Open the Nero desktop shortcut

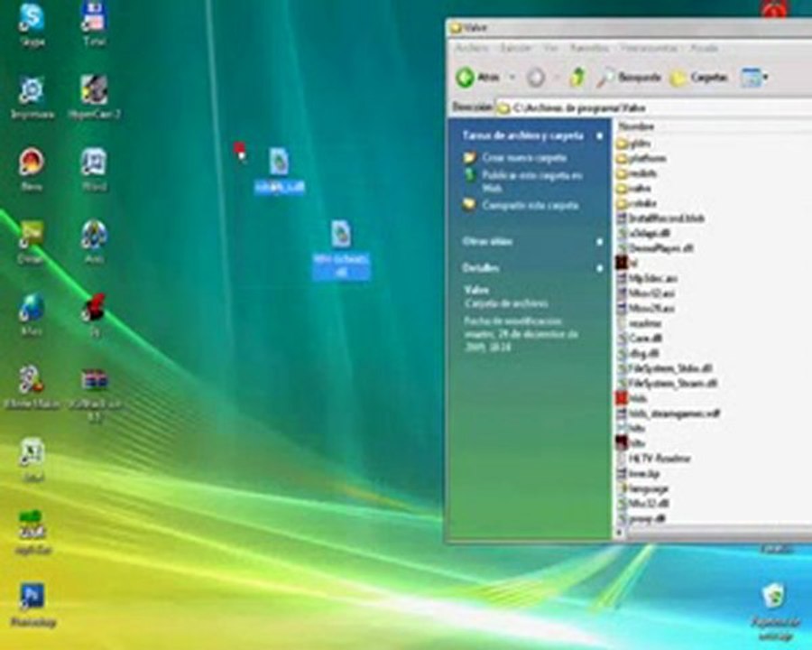[32, 170]
